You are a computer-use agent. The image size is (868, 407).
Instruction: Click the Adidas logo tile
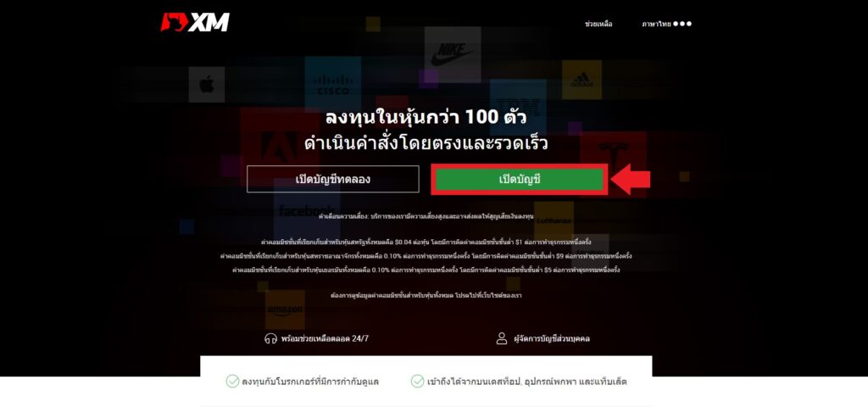tap(581, 80)
